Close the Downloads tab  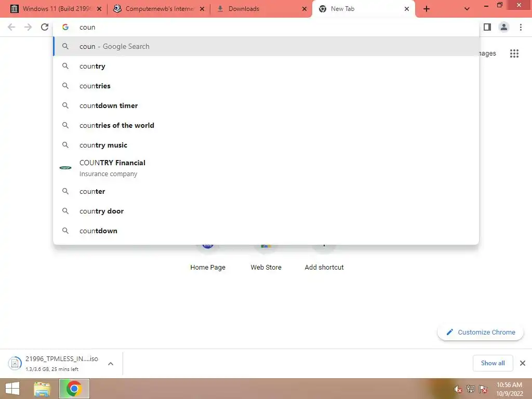click(x=304, y=9)
